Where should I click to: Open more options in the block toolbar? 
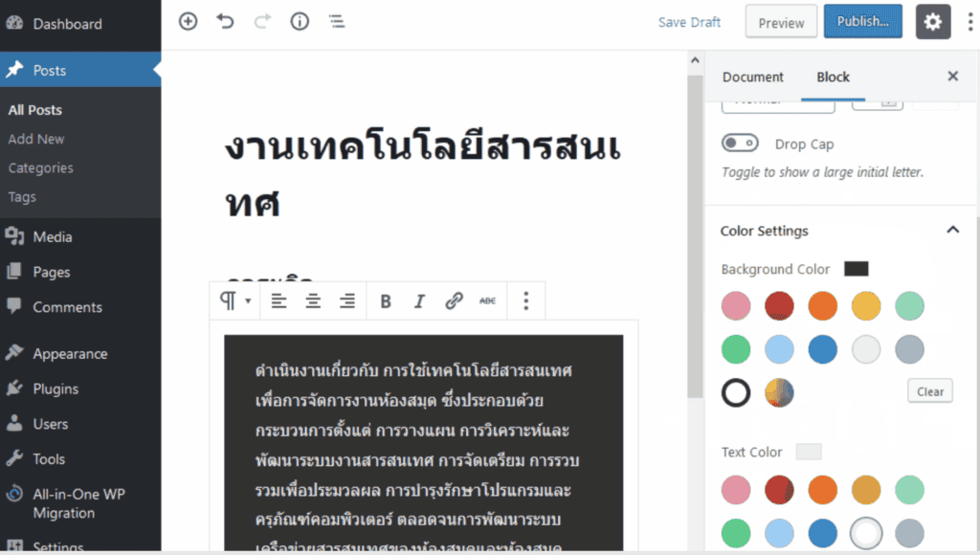525,300
